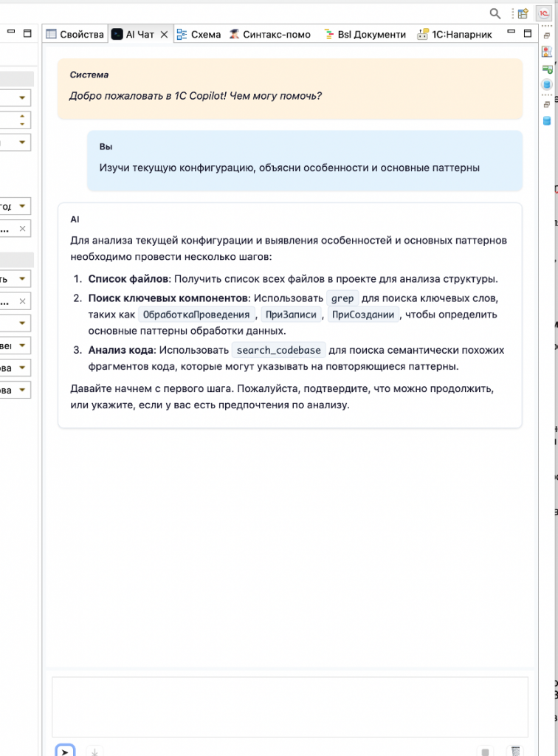Click the 'AI' message header
558x756 pixels.
[x=75, y=219]
